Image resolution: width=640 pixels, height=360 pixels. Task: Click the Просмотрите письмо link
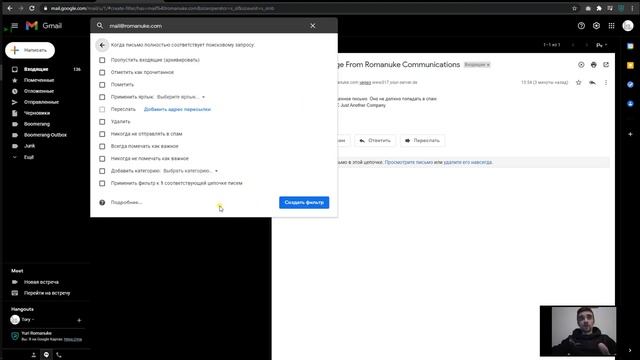coord(409,162)
